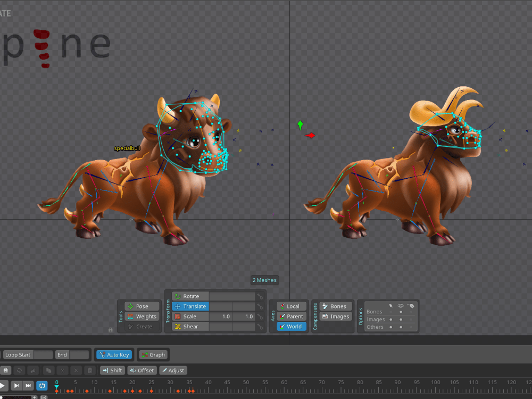Select the Rotate transform tool
The width and height of the screenshot is (532, 399).
190,296
